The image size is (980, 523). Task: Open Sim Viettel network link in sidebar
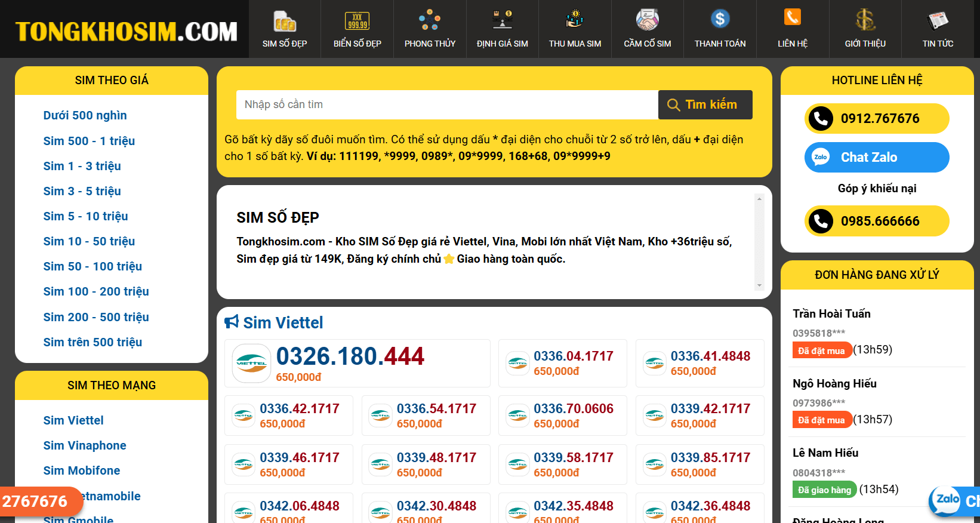[x=73, y=420]
